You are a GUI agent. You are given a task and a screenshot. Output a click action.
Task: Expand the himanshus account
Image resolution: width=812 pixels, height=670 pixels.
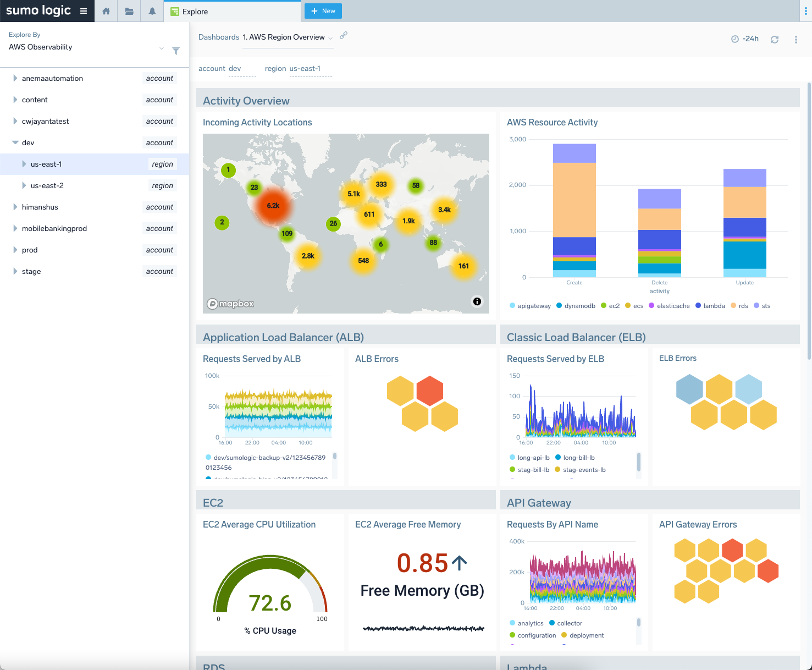(15, 207)
